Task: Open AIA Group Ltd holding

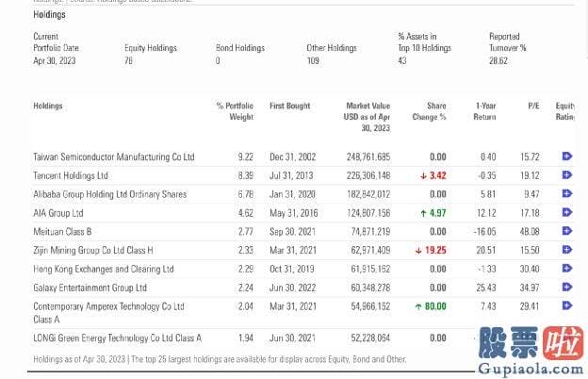Action: [58, 213]
